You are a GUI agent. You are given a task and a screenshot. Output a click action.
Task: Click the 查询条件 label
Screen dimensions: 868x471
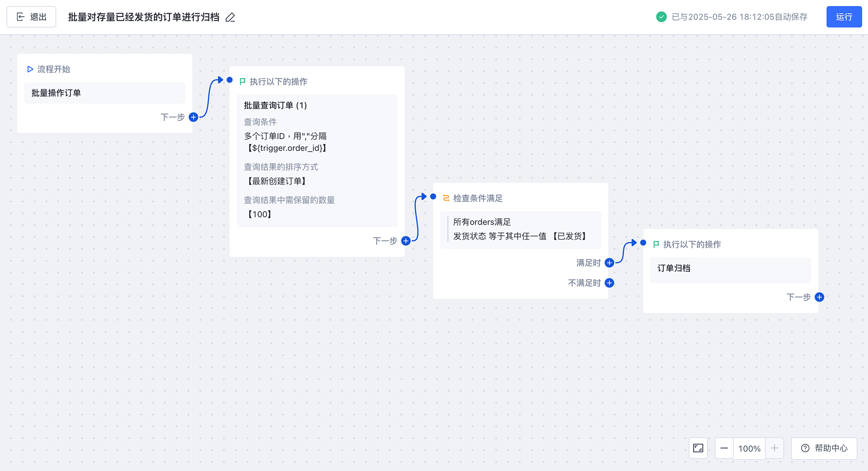point(260,122)
